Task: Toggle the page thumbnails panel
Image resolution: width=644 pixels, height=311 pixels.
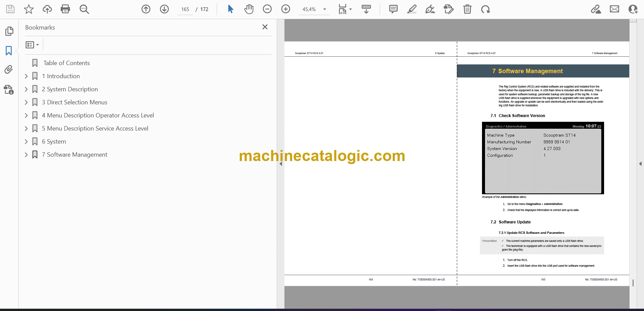Action: [x=9, y=31]
